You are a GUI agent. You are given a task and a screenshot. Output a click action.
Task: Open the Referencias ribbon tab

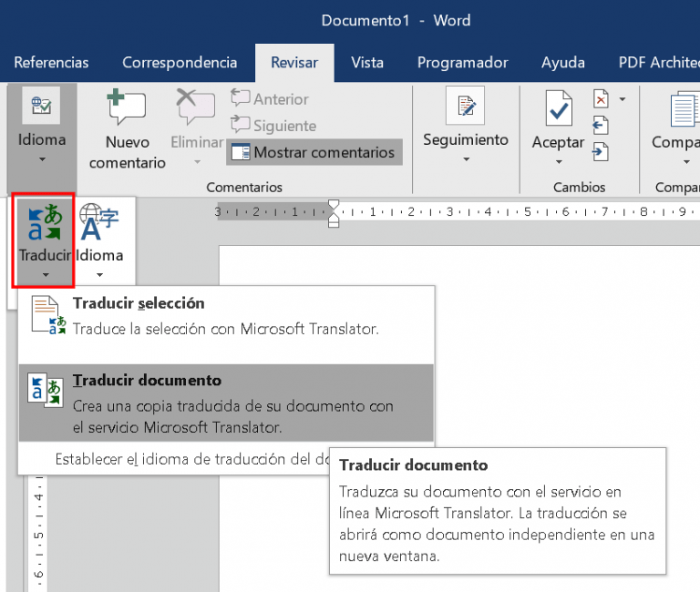[51, 63]
